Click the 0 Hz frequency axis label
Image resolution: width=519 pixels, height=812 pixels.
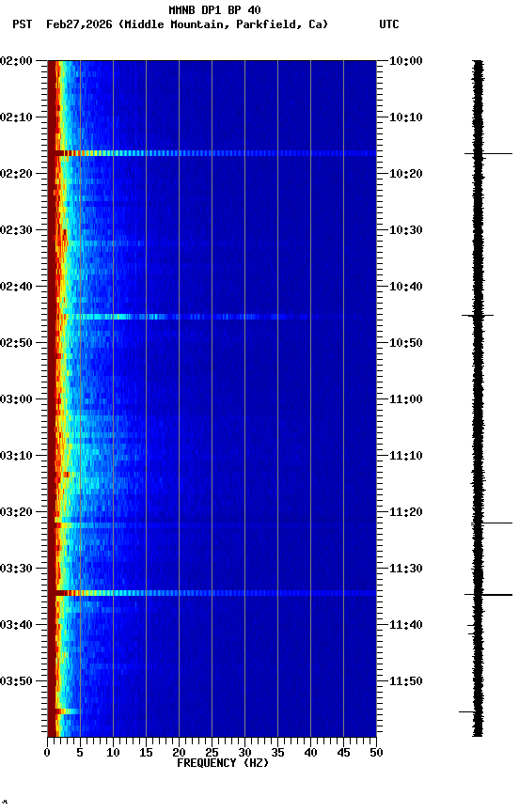pos(48,753)
